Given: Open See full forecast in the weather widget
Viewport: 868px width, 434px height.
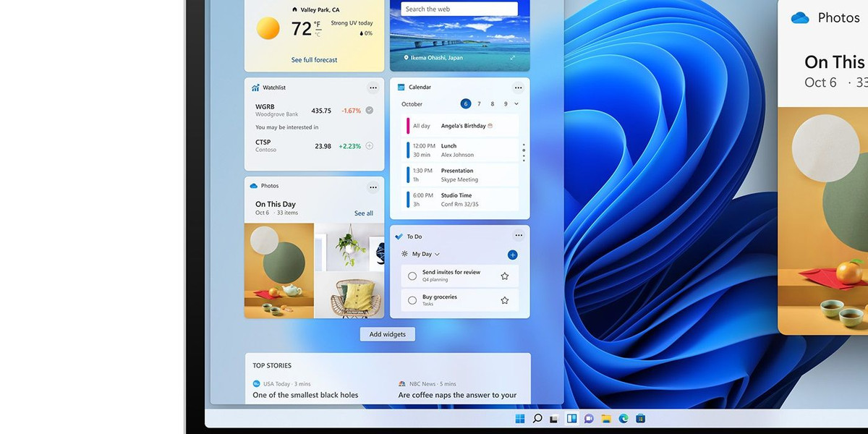Looking at the screenshot, I should tap(313, 59).
